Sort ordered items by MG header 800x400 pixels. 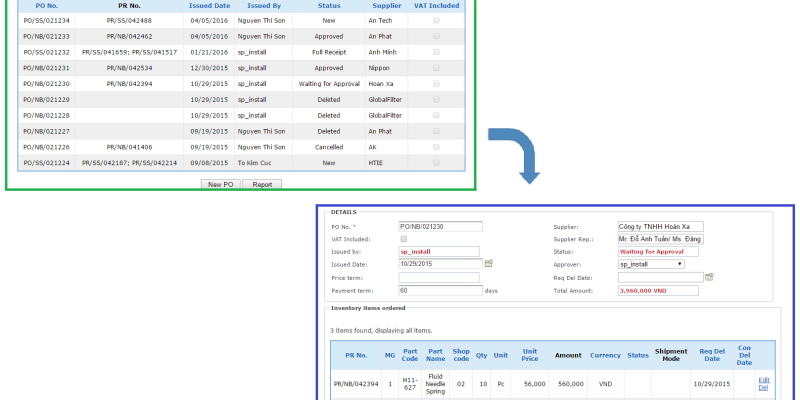coord(390,355)
